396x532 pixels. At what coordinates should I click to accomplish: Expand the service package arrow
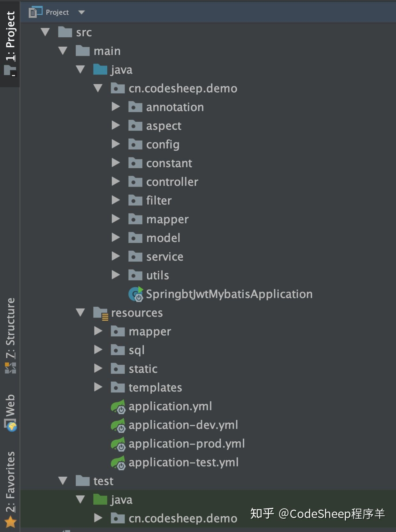(116, 256)
